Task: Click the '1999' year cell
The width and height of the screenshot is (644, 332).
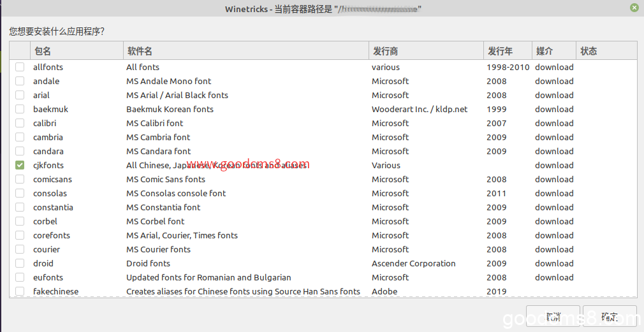Action: 497,109
